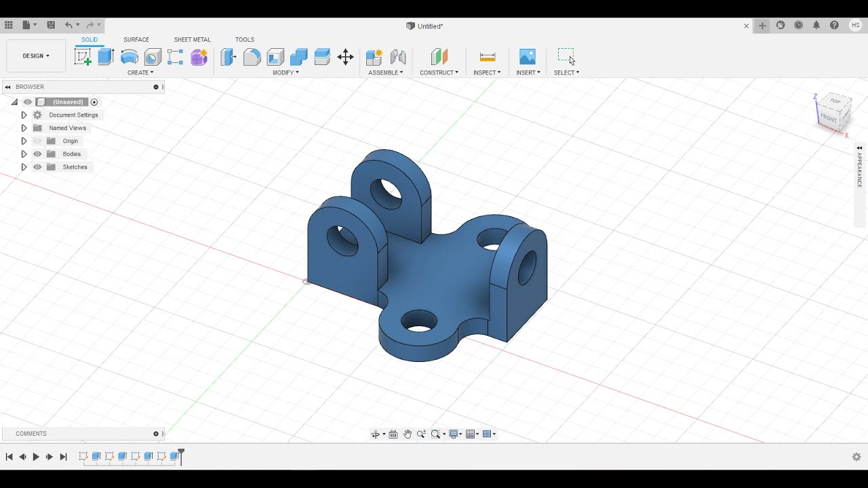Open the MODIFY dropdown menu
The width and height of the screenshot is (868, 488).
285,73
